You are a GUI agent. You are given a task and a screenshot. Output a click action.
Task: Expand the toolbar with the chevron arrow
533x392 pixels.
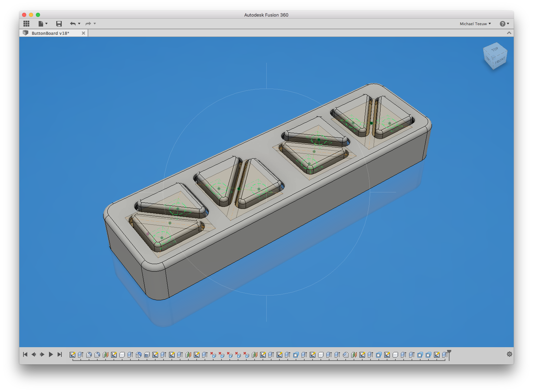coord(509,33)
